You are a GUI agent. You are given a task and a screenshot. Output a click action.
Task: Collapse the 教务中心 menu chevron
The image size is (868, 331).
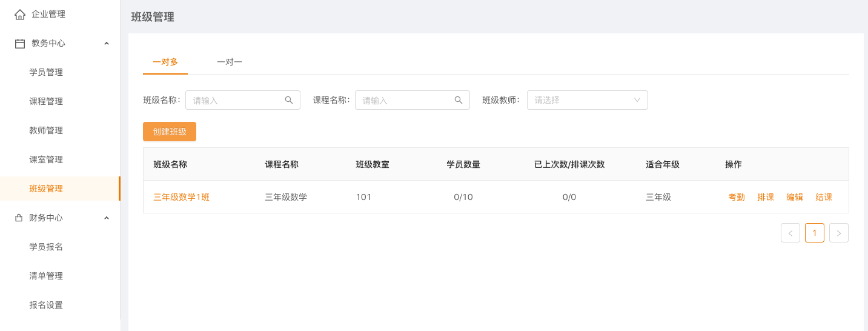(107, 44)
